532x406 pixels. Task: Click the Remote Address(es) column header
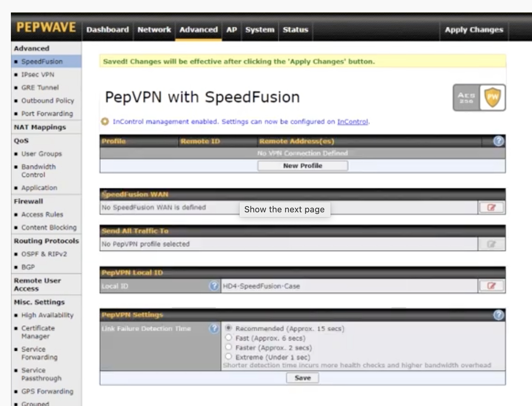[x=297, y=141]
